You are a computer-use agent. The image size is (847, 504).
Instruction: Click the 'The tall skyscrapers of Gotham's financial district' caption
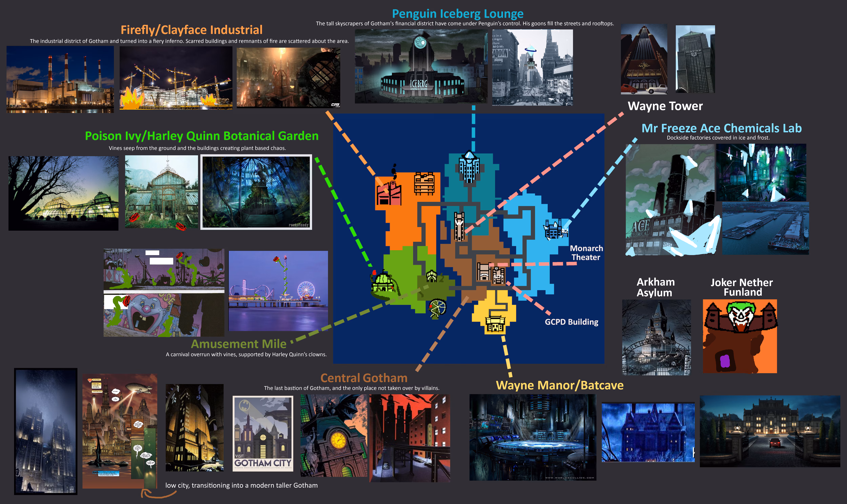[465, 24]
